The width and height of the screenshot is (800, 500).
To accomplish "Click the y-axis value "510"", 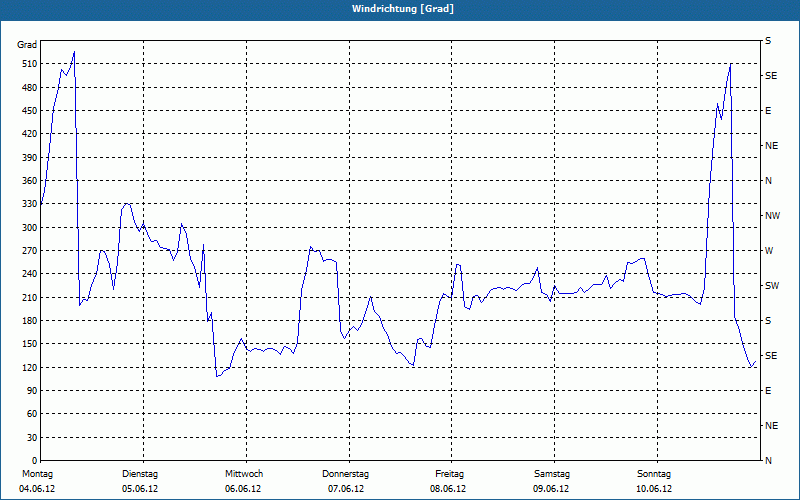I will [x=30, y=64].
